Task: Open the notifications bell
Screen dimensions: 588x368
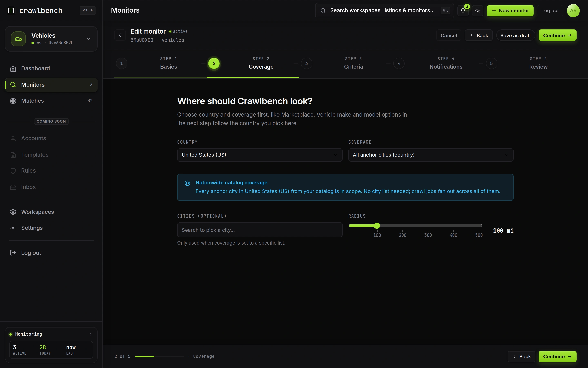Action: (x=463, y=10)
